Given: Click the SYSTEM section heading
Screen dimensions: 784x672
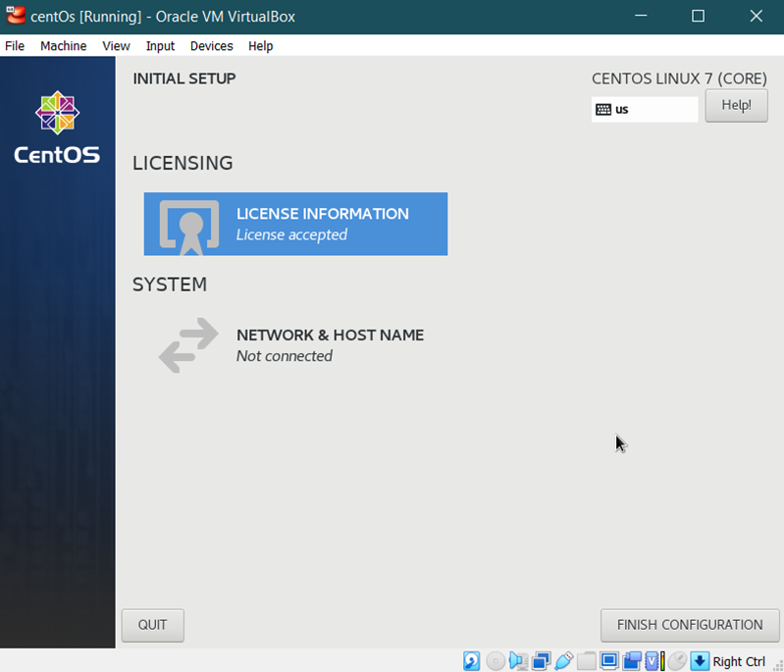Looking at the screenshot, I should coord(170,284).
